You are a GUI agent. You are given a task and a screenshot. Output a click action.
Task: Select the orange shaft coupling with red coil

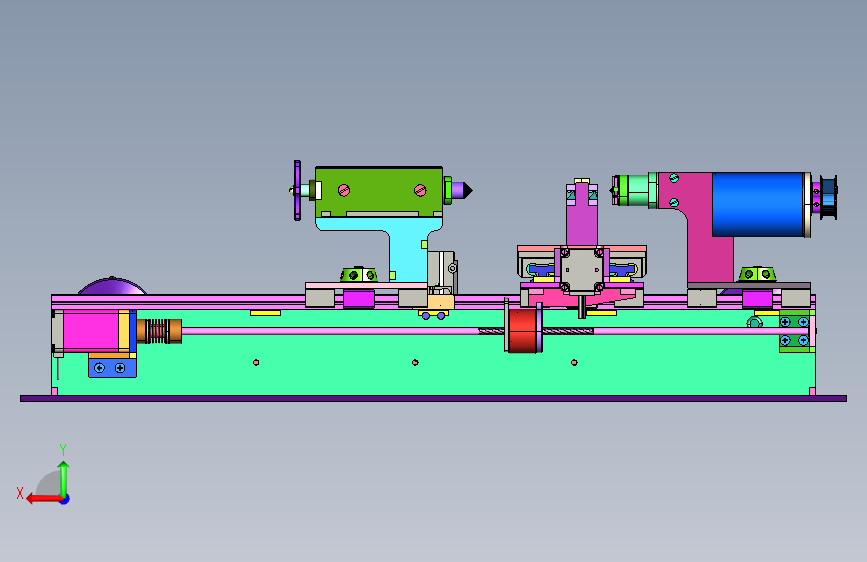tap(159, 331)
